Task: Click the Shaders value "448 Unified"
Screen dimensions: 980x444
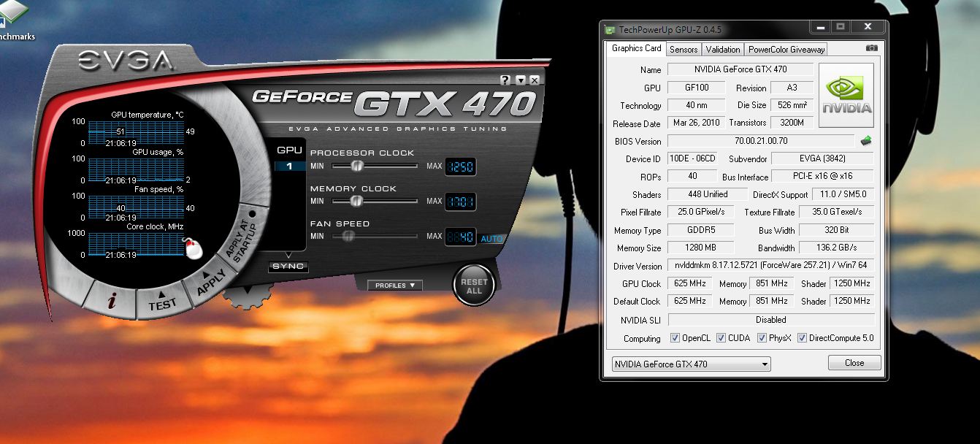Action: pos(708,194)
